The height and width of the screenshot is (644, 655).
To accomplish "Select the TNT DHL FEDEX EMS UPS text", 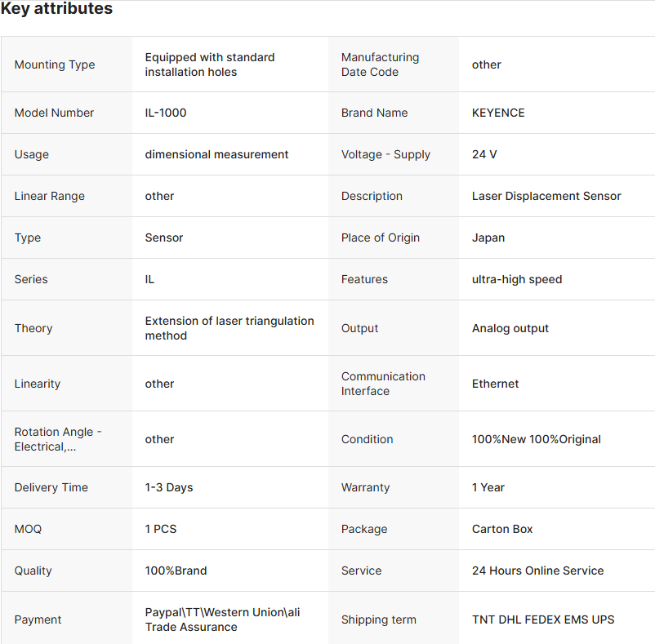I will click(543, 620).
